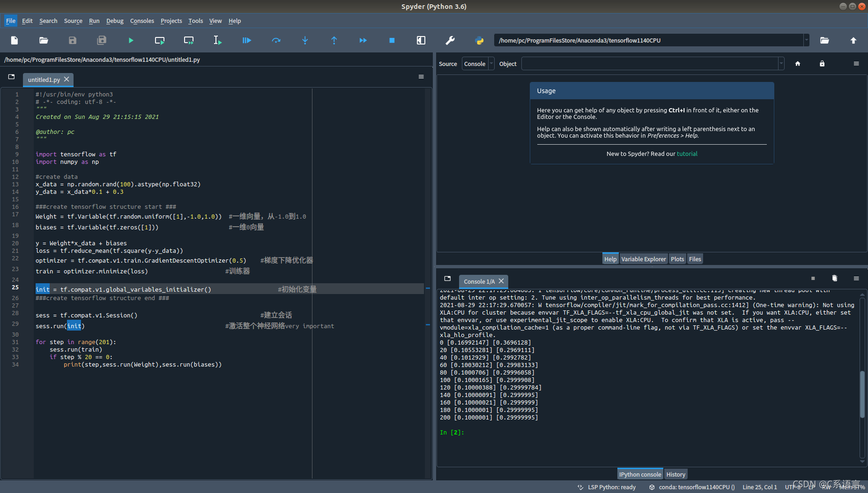Select the untitled1.py editor tab
The height and width of the screenshot is (493, 868).
click(44, 80)
